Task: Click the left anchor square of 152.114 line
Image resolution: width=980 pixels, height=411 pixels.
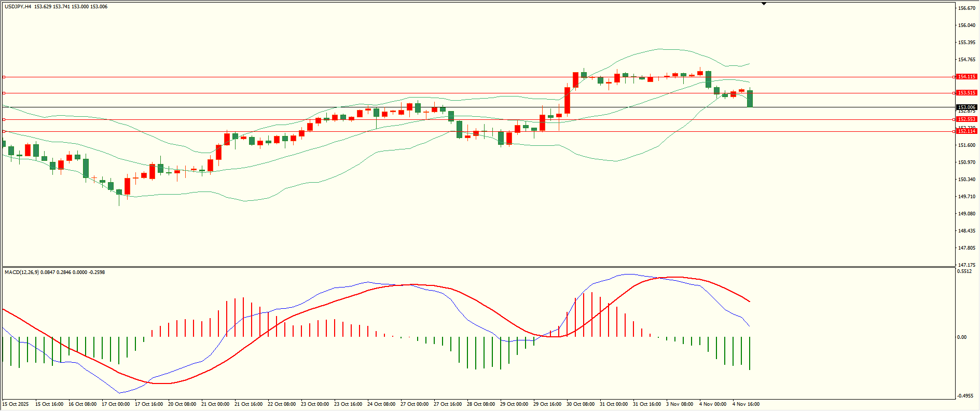Action: coord(4,131)
